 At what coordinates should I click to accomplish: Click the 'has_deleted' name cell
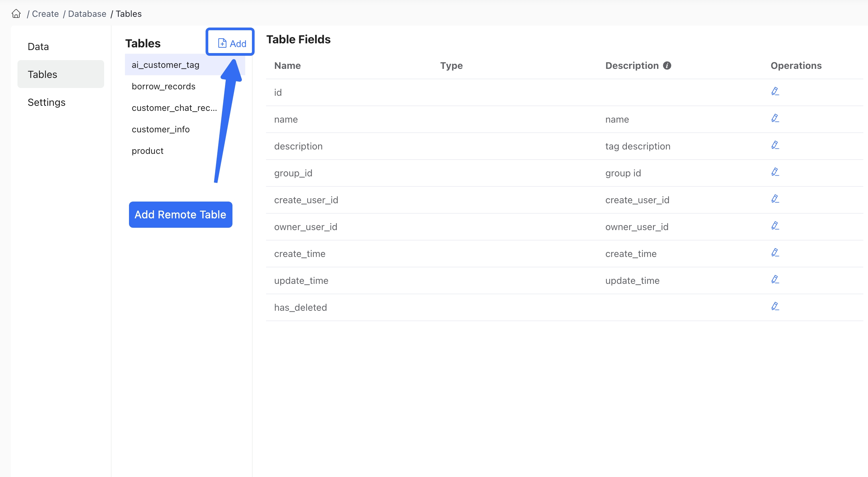[301, 308]
